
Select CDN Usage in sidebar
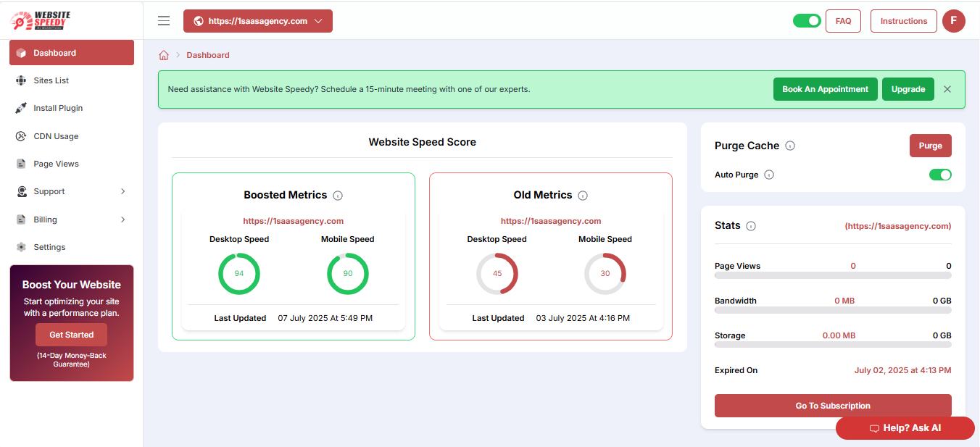[72, 136]
